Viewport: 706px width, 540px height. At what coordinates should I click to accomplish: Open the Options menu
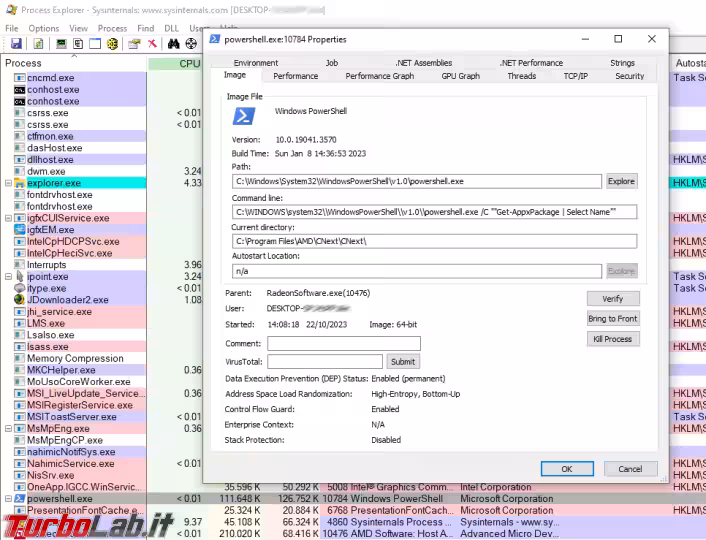(44, 28)
